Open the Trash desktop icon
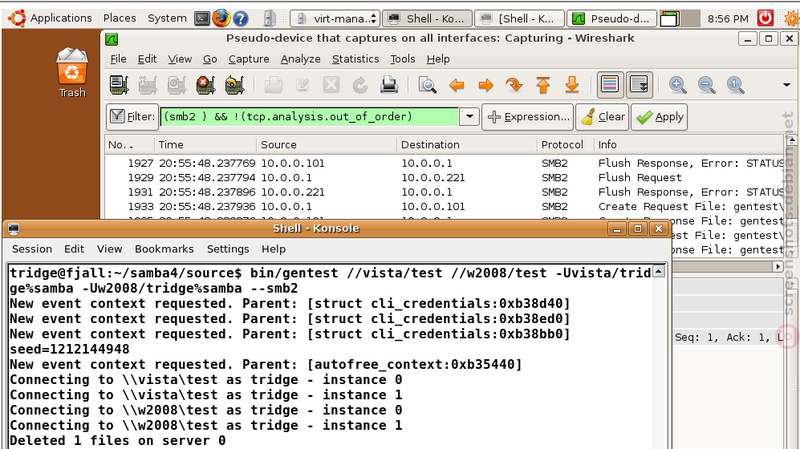Screen dimensions: 800x449 [72, 72]
